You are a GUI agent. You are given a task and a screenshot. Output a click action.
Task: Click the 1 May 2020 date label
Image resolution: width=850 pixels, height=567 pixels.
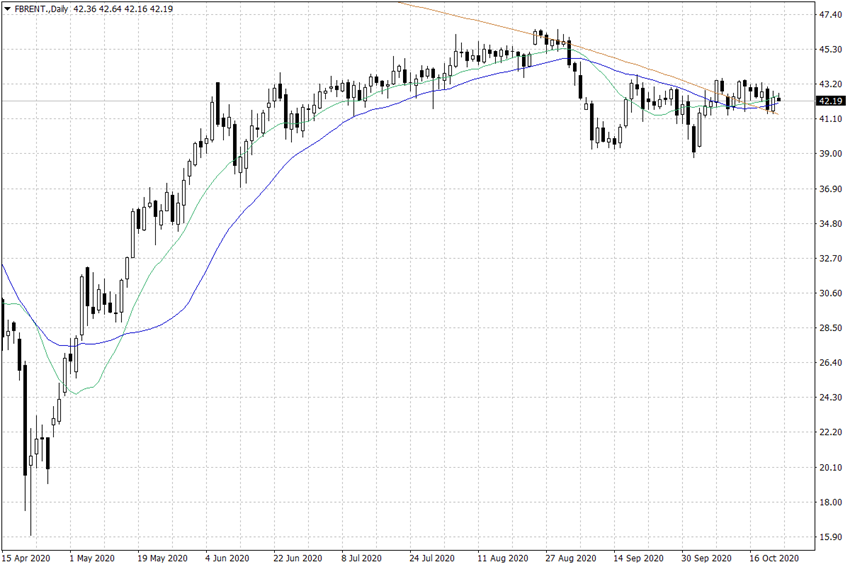92,558
